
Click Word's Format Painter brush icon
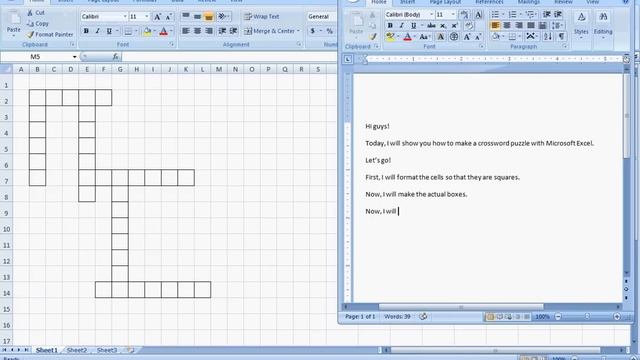pyautogui.click(x=373, y=37)
